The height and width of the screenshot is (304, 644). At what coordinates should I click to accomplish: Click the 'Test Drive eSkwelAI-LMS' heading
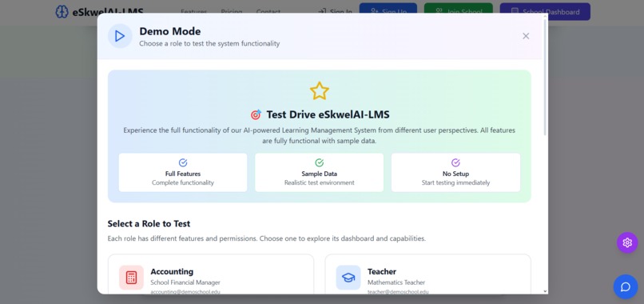(x=328, y=114)
